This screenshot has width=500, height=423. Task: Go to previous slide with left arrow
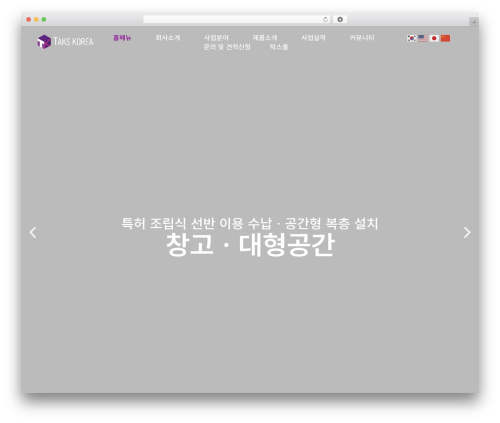pos(33,232)
